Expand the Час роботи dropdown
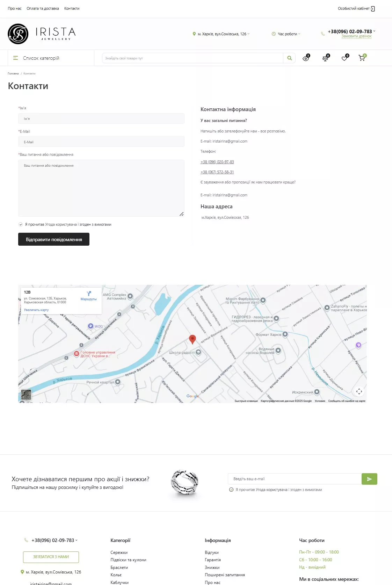This screenshot has height=585, width=392. pos(286,34)
